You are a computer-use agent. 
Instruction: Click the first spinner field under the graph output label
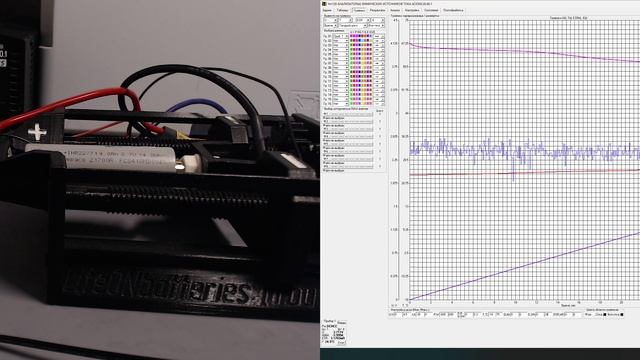pyautogui.click(x=330, y=20)
